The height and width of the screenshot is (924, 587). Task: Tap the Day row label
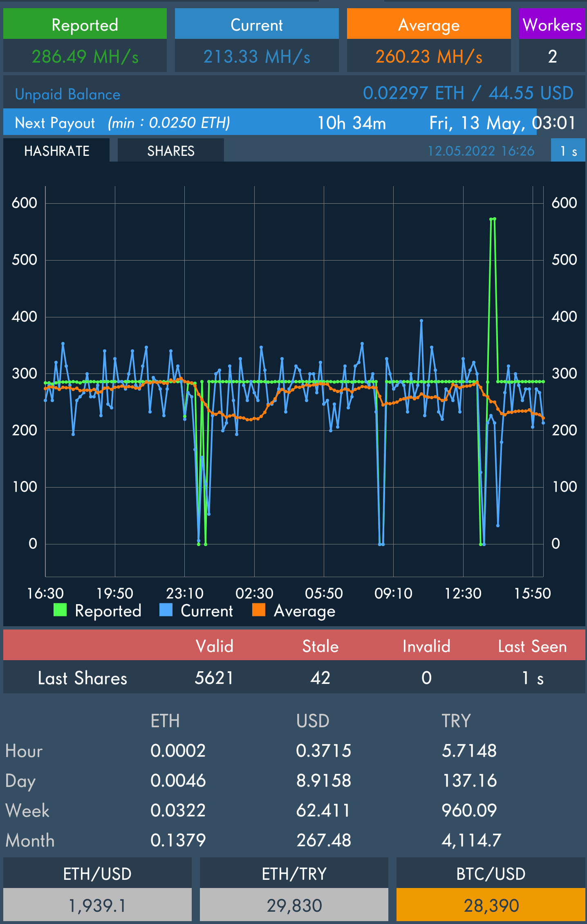click(x=20, y=782)
